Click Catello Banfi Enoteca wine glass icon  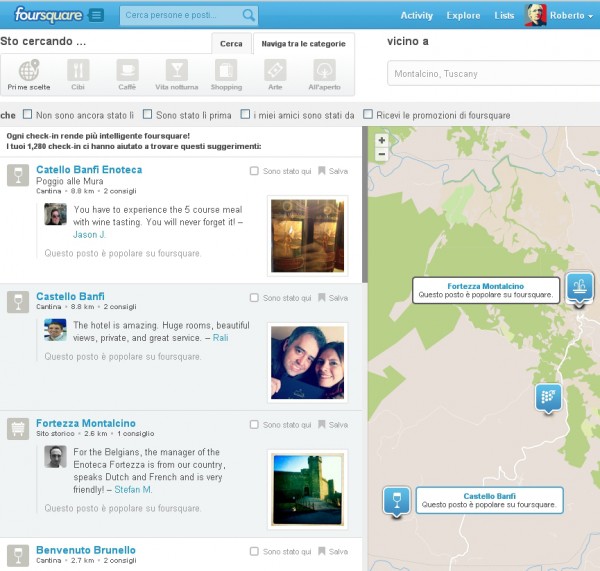tap(18, 175)
